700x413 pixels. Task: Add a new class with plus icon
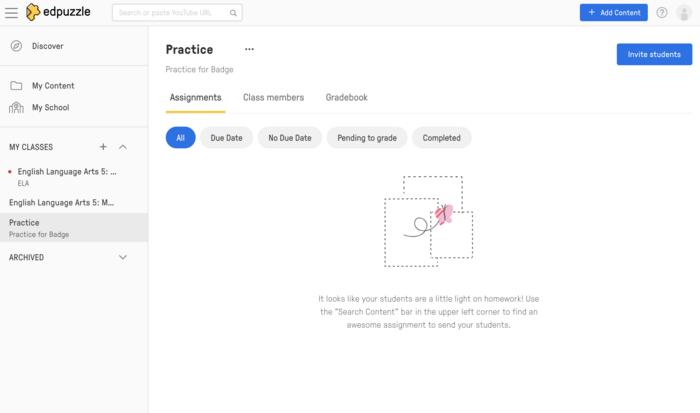coord(103,147)
